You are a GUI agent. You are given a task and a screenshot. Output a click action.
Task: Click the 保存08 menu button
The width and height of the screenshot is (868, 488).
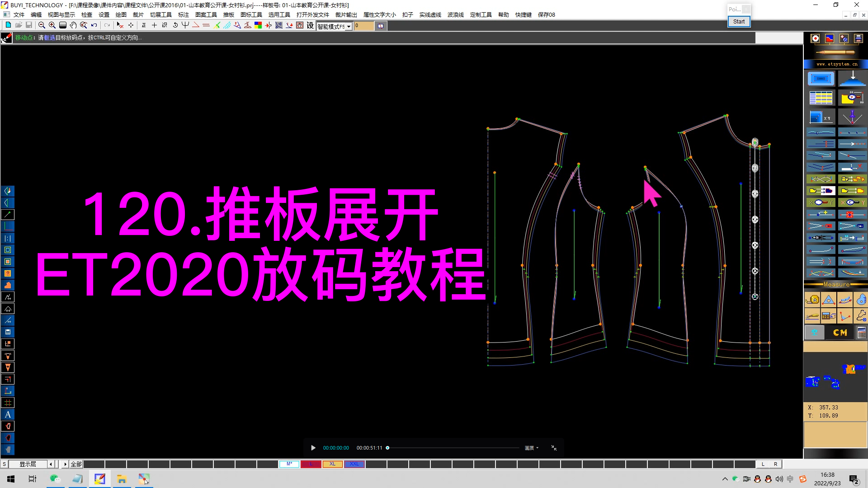point(547,15)
